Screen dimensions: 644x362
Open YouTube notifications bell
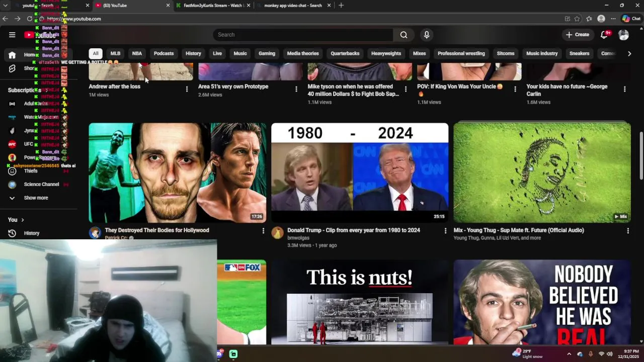pos(604,35)
